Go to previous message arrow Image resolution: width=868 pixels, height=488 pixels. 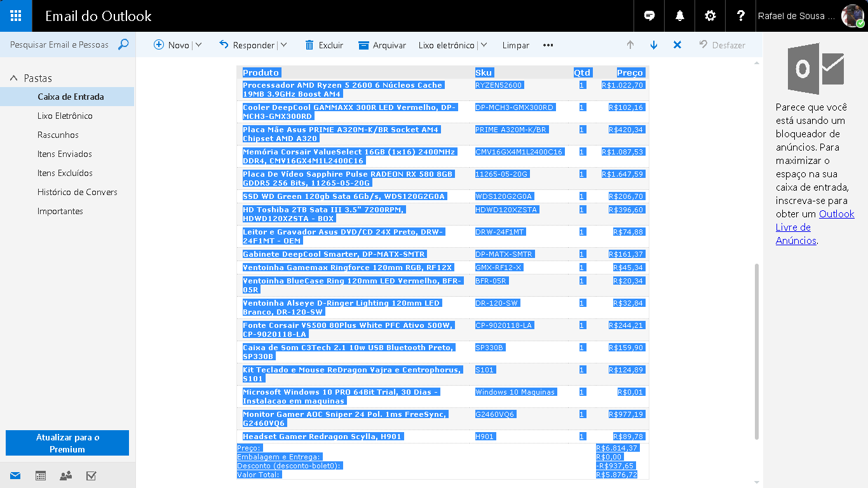pyautogui.click(x=630, y=45)
